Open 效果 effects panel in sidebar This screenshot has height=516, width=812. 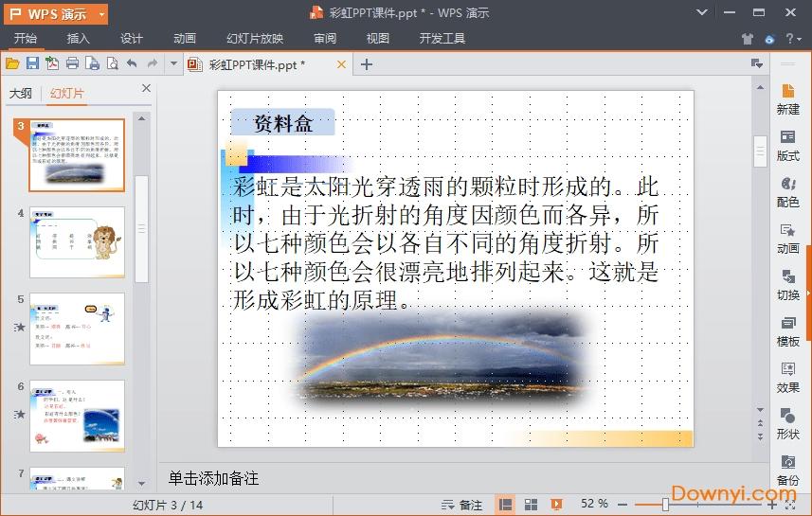(x=787, y=378)
